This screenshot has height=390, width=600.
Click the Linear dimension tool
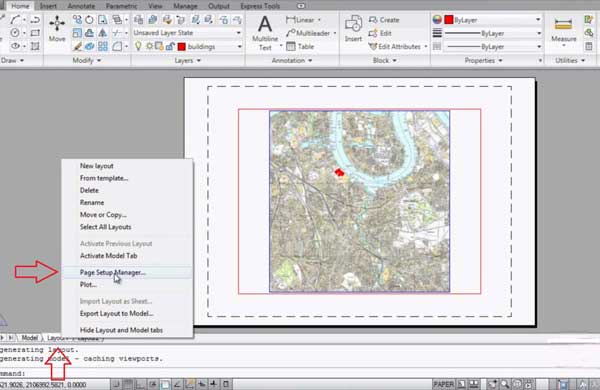coord(303,20)
